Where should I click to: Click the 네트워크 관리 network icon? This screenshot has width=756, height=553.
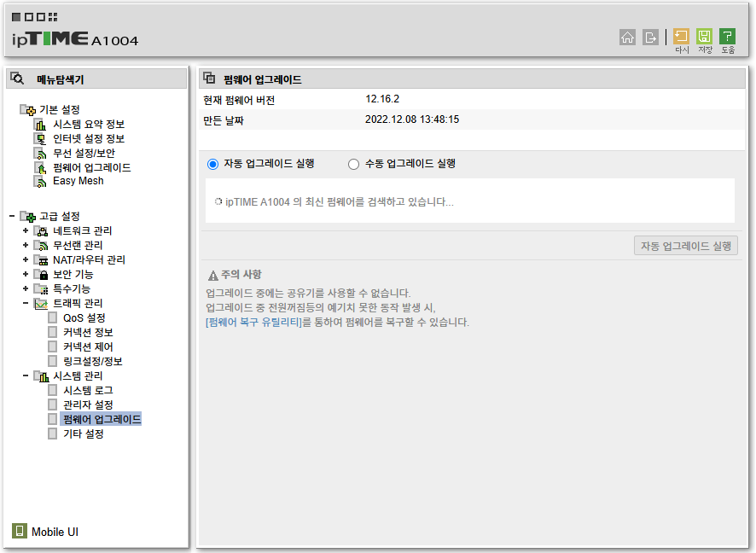click(41, 231)
